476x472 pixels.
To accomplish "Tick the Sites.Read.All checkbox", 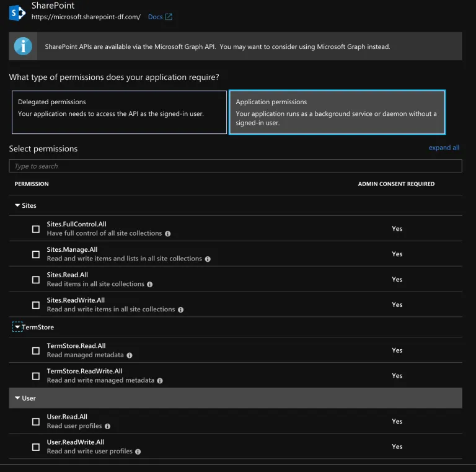I will [36, 280].
